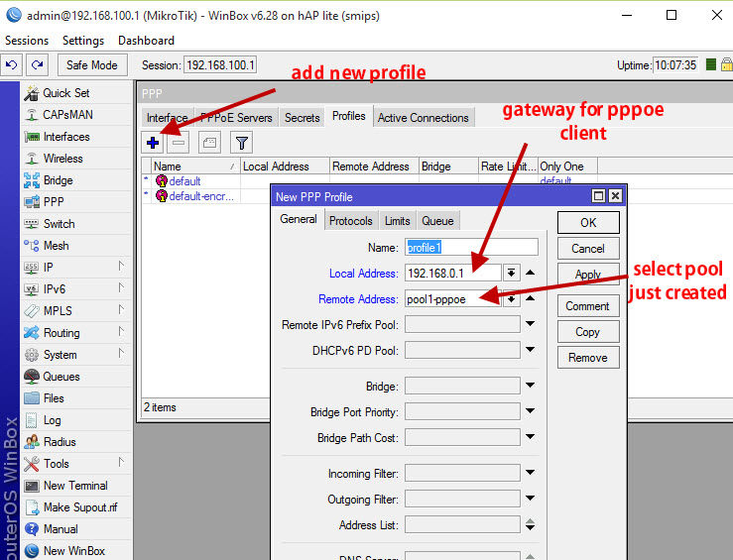The width and height of the screenshot is (733, 560).
Task: Click the Copy button
Action: point(588,332)
